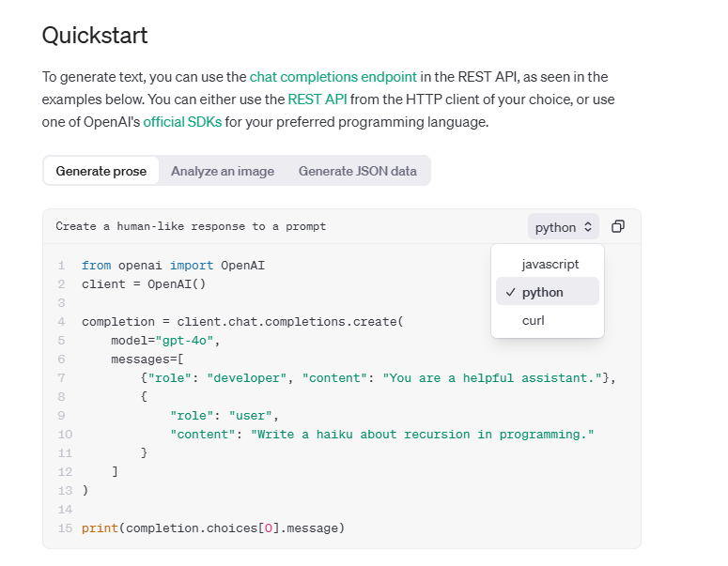Click the code block caption text
Viewport: 728px width, 566px height.
(191, 226)
